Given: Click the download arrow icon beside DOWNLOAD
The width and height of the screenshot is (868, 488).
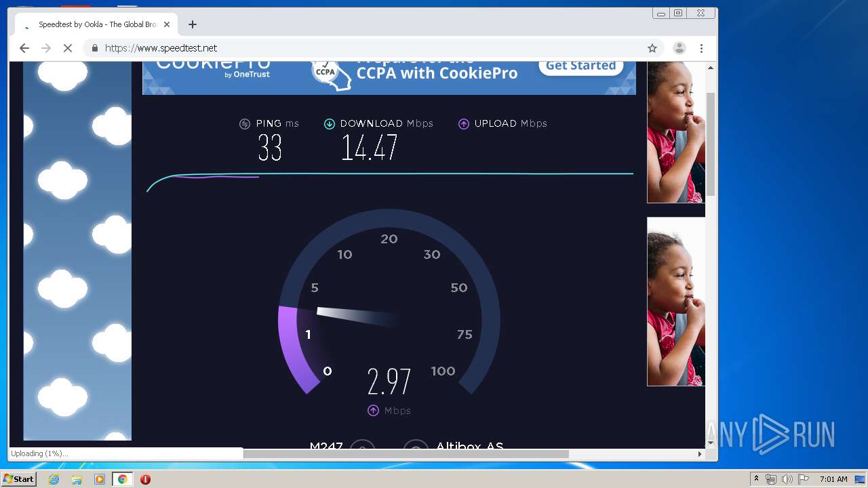Looking at the screenshot, I should click(330, 124).
